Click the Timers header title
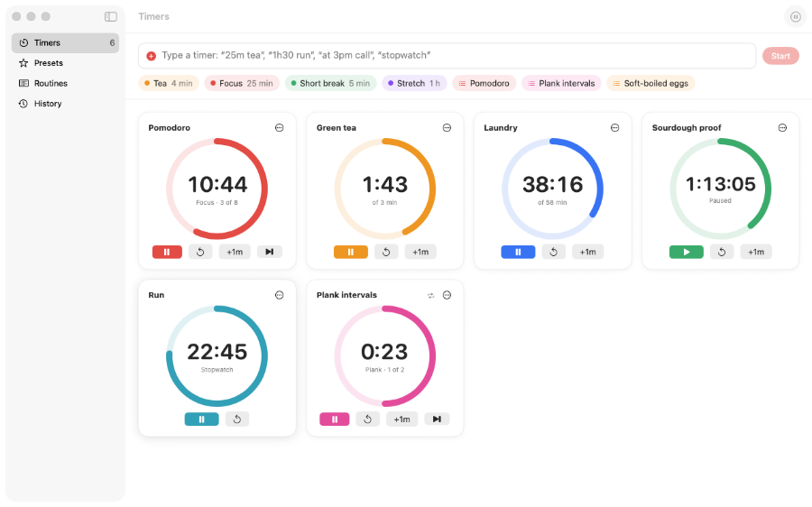Image resolution: width=812 pixels, height=507 pixels. [x=153, y=16]
